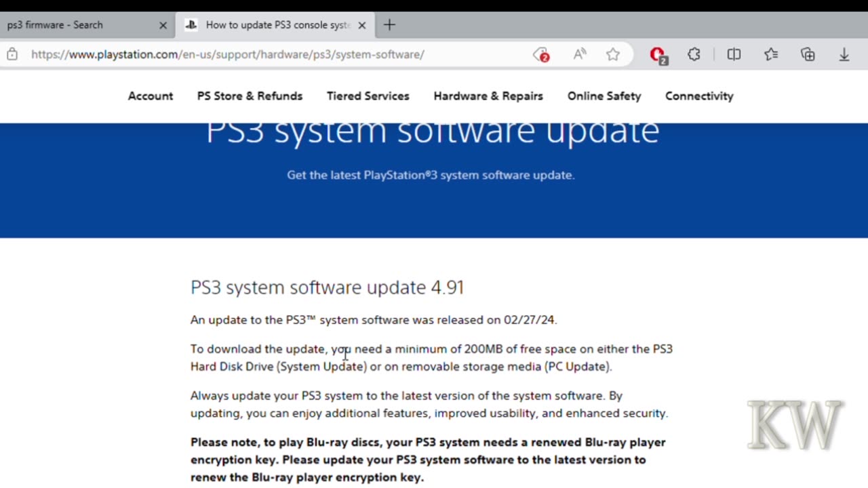Focus the playstation.com URL address field

[x=227, y=54]
